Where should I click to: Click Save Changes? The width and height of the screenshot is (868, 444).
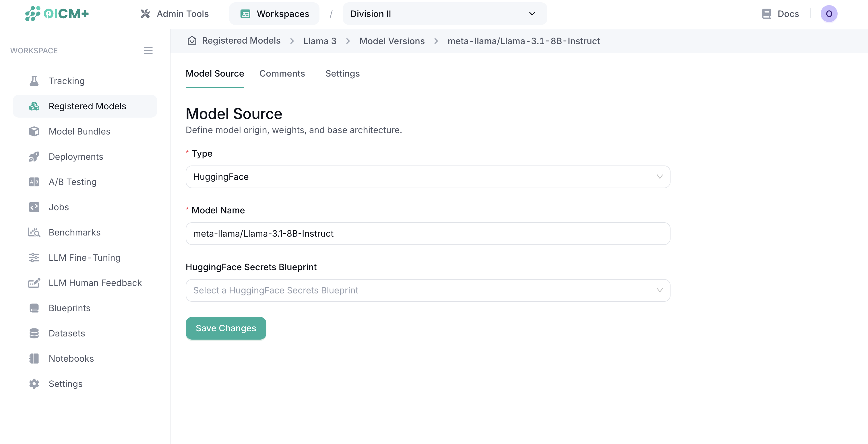pos(226,328)
